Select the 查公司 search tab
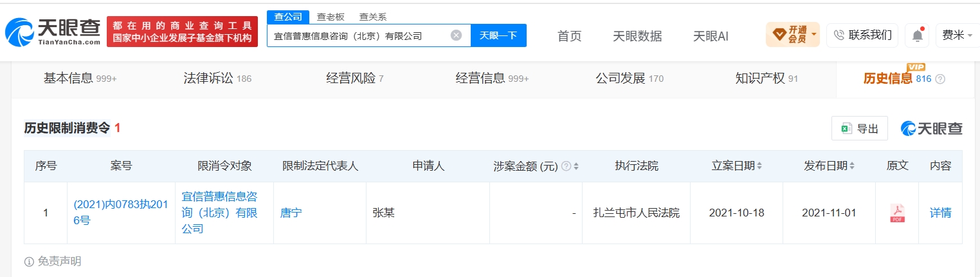Viewport: 980px width, 277px height. tap(288, 17)
